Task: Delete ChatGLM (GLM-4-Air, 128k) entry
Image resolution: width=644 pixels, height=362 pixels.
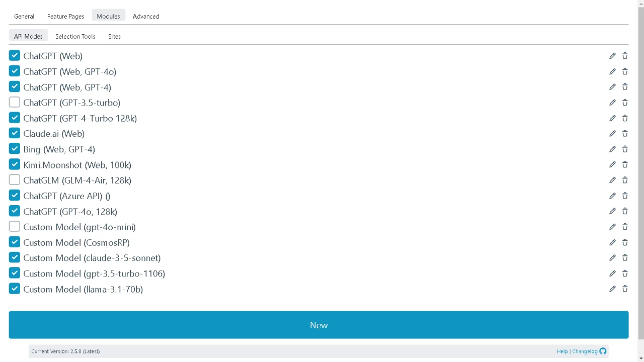Action: coord(625,180)
